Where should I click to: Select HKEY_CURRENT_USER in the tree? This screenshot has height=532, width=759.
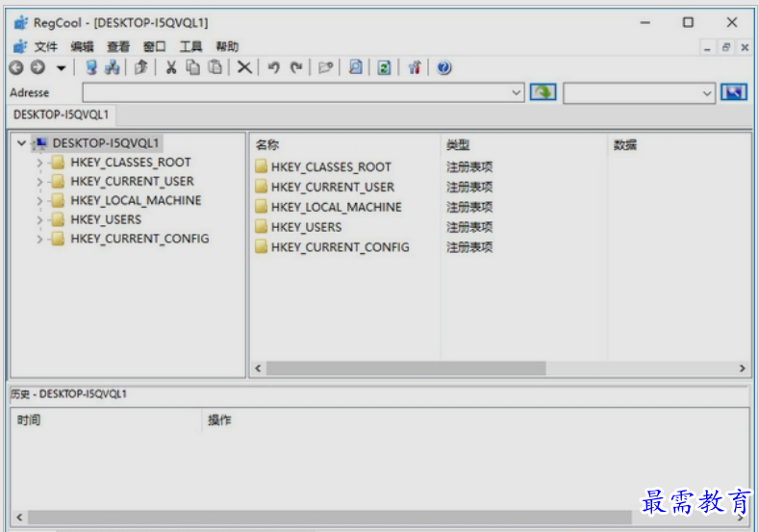coord(132,182)
